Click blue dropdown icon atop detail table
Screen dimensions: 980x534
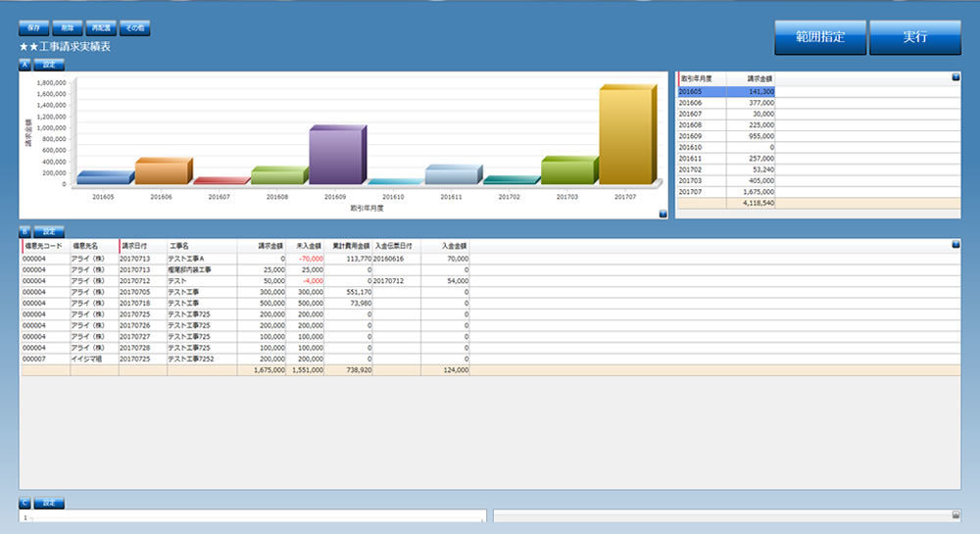point(955,244)
